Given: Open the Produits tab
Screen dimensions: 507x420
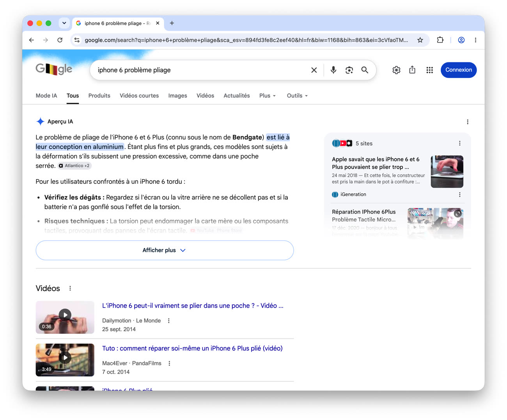Looking at the screenshot, I should click(99, 95).
